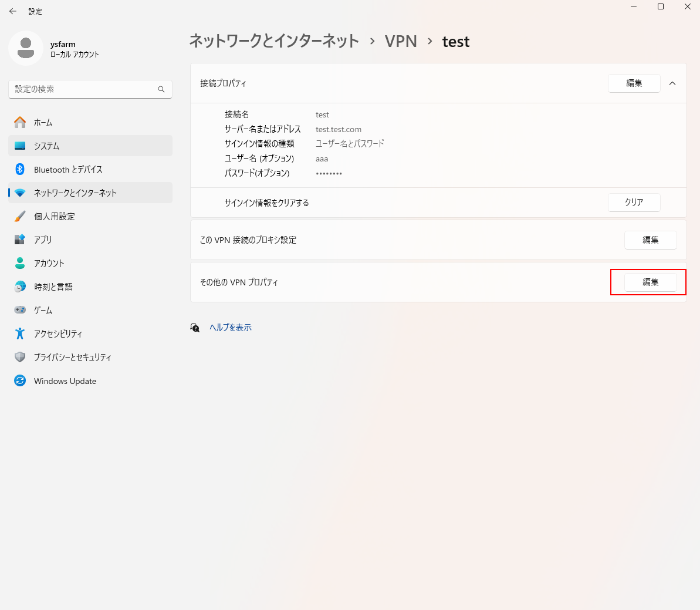
Task: Open the Windows Update icon
Action: 20,380
